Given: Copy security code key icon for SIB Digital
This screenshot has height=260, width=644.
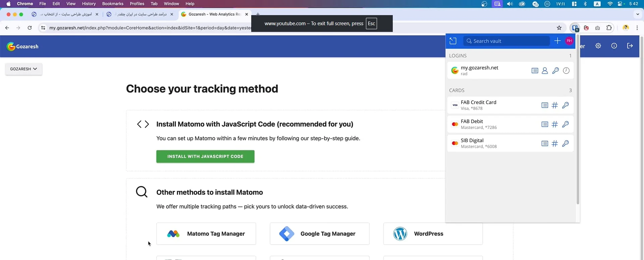Looking at the screenshot, I should pyautogui.click(x=565, y=143).
